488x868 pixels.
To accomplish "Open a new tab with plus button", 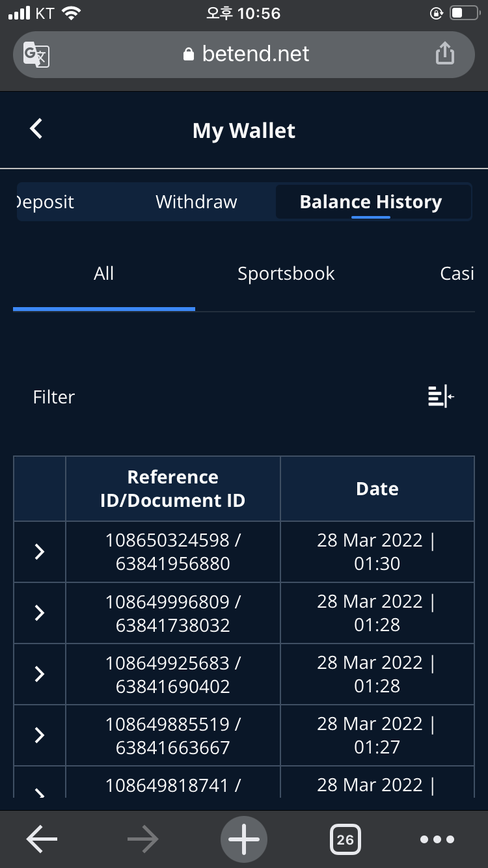I will (244, 839).
